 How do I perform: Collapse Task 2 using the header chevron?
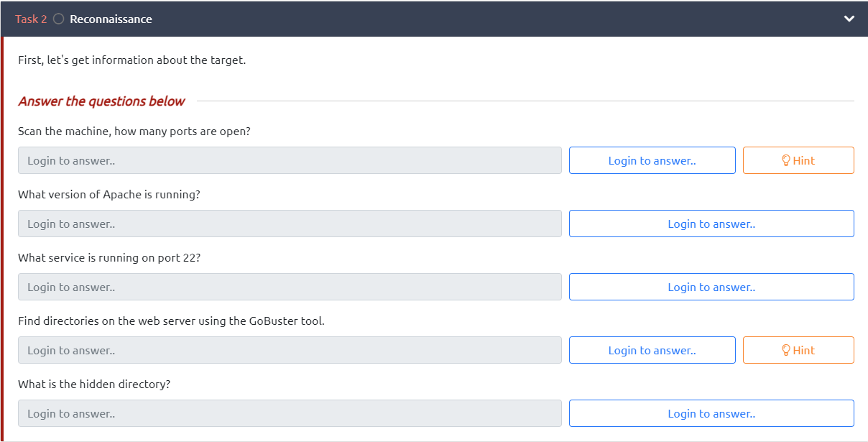849,19
